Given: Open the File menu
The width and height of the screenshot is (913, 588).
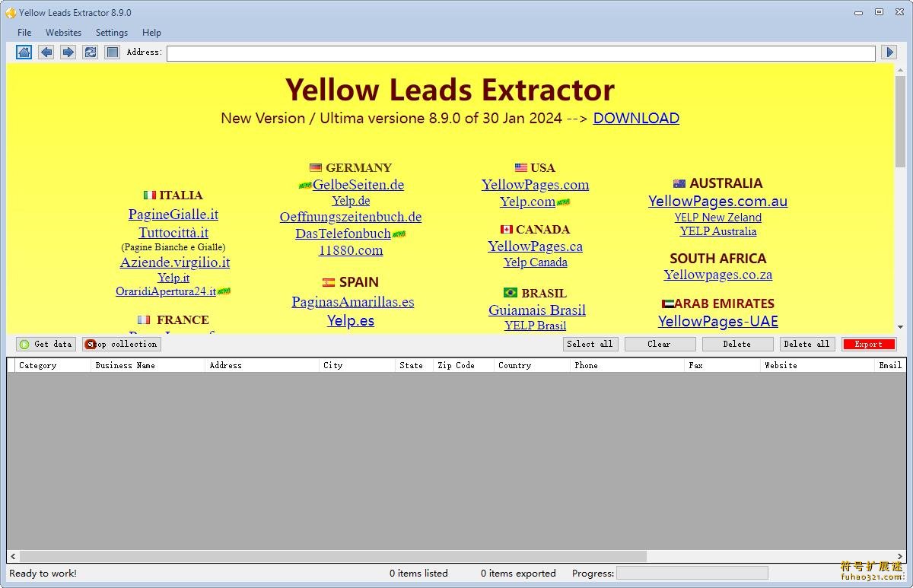Looking at the screenshot, I should tap(24, 33).
